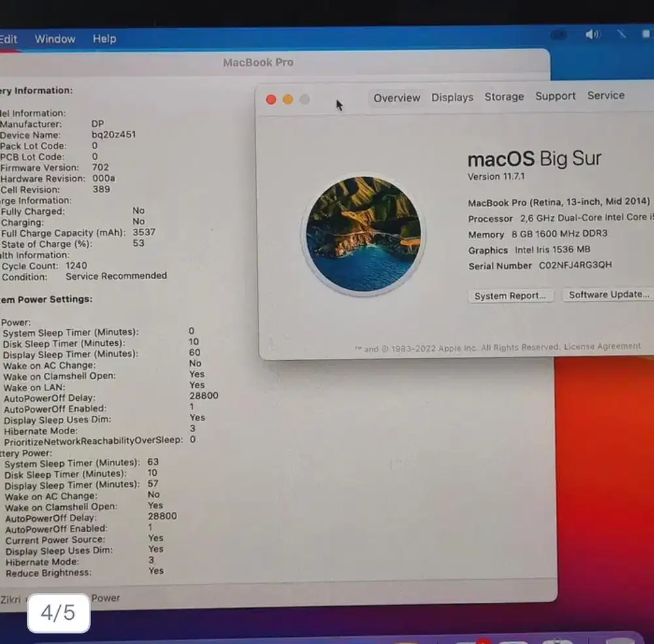The image size is (654, 644).
Task: Click the rightmost status icon in menu bar
Action: (x=647, y=34)
